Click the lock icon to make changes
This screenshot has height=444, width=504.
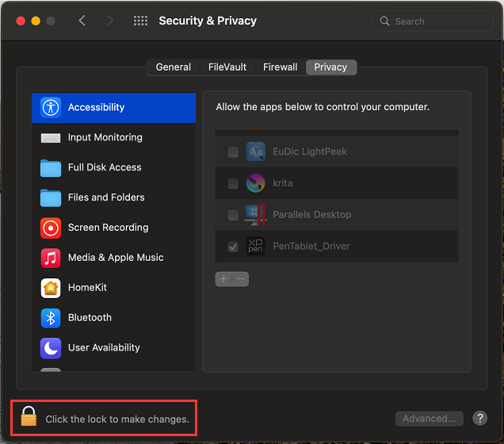click(x=29, y=417)
